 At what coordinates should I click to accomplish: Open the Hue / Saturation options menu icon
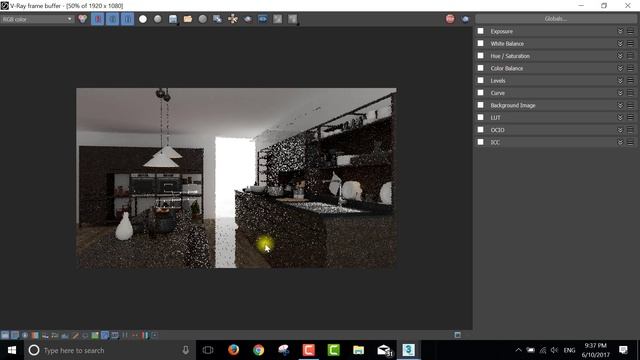click(630, 56)
